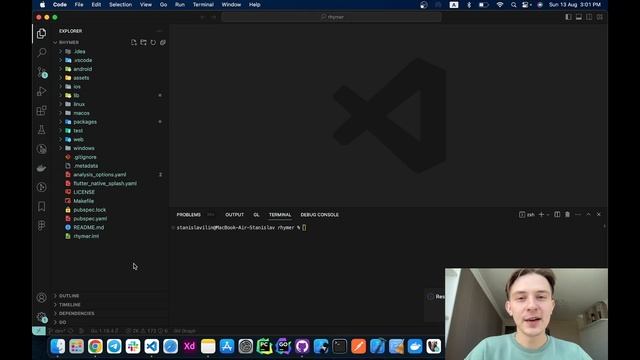This screenshot has width=640, height=360.
Task: Add a new terminal with plus icon
Action: pyautogui.click(x=541, y=214)
